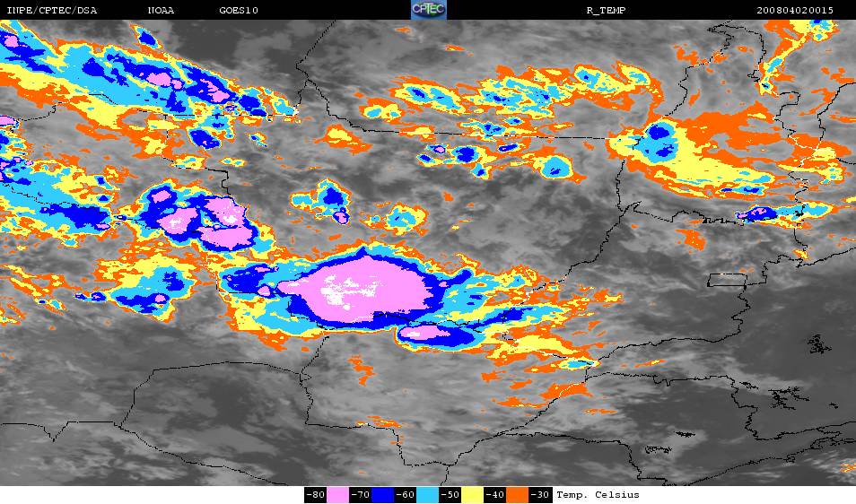Click the orange legend swatch after -40
Screen dimensions: 856x504
(x=517, y=495)
